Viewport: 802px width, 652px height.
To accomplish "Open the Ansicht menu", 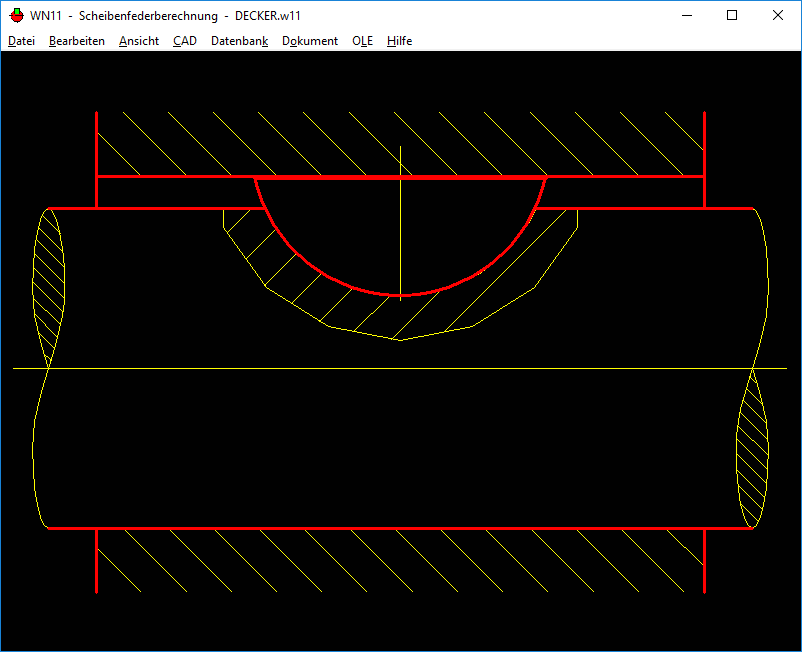I will (x=139, y=41).
